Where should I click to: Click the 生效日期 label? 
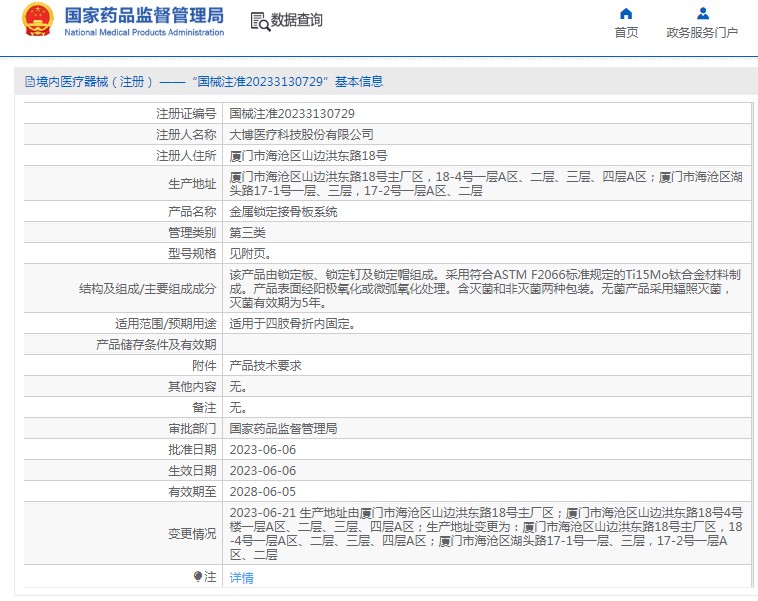(x=192, y=470)
